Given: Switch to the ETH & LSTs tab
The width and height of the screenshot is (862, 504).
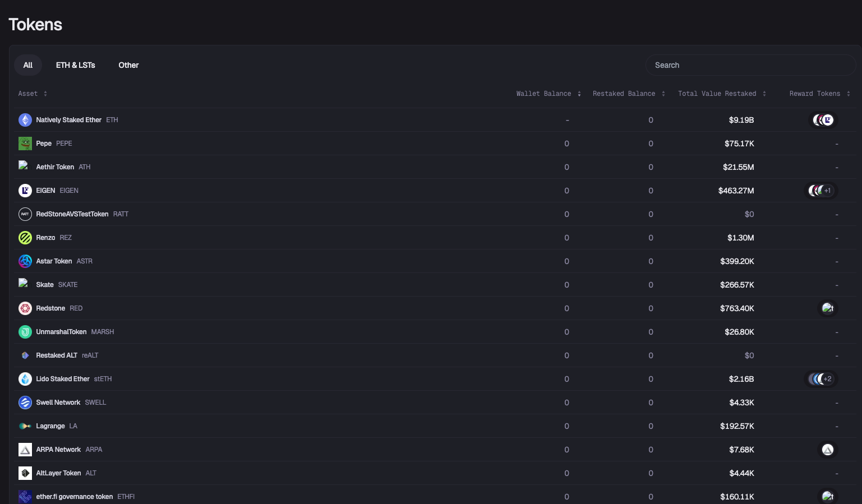Looking at the screenshot, I should pos(76,65).
